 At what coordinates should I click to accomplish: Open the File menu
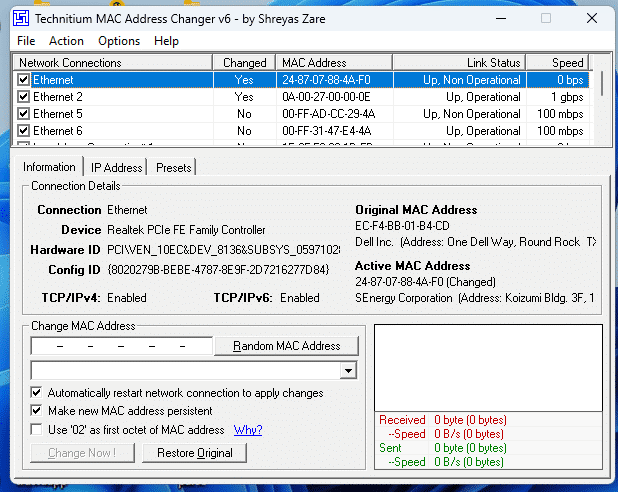tap(26, 41)
